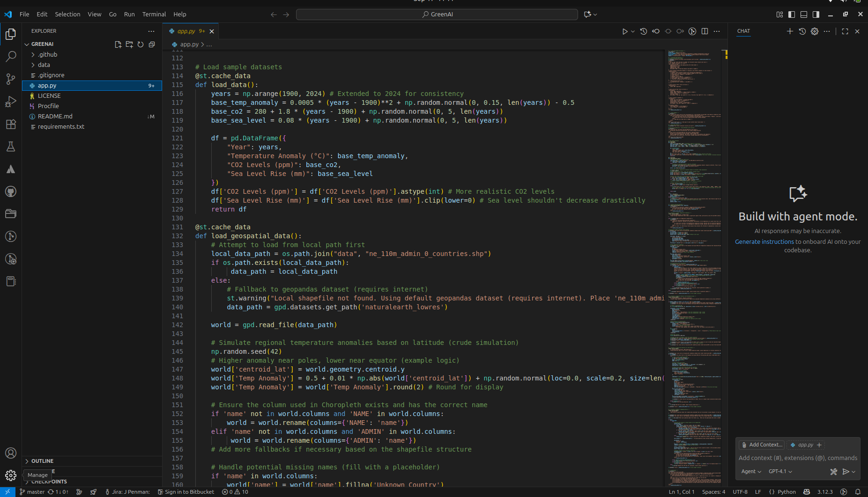Image resolution: width=868 pixels, height=497 pixels.
Task: Refresh the Explorer file tree
Action: [141, 44]
